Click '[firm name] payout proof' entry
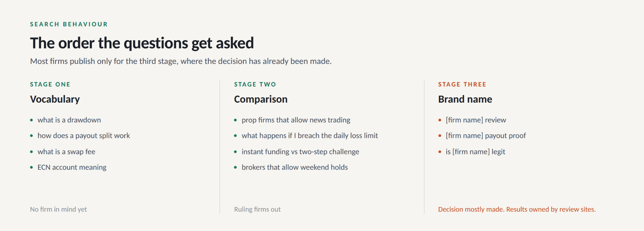This screenshot has width=644, height=231. pos(486,136)
